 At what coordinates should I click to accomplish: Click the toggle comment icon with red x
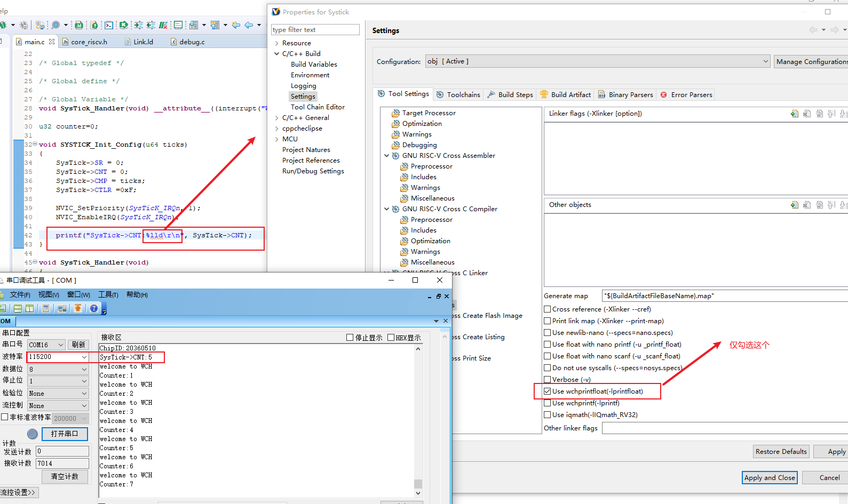(163, 25)
